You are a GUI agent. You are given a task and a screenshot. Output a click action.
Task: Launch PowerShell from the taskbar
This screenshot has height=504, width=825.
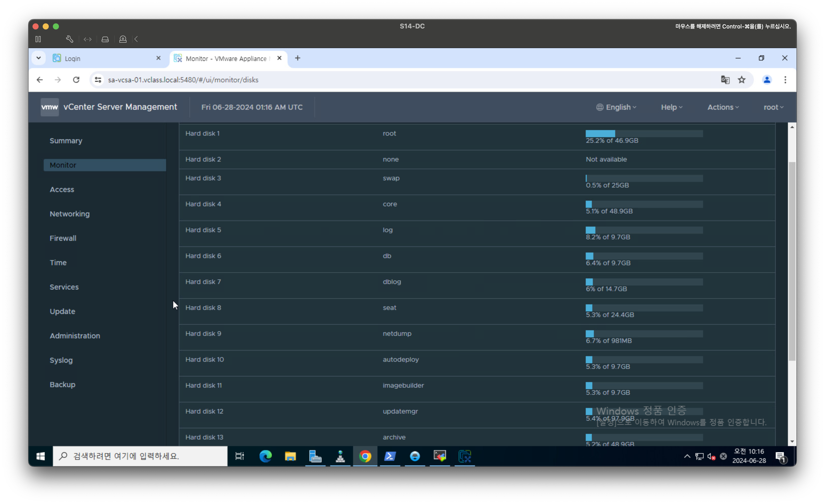pos(390,456)
